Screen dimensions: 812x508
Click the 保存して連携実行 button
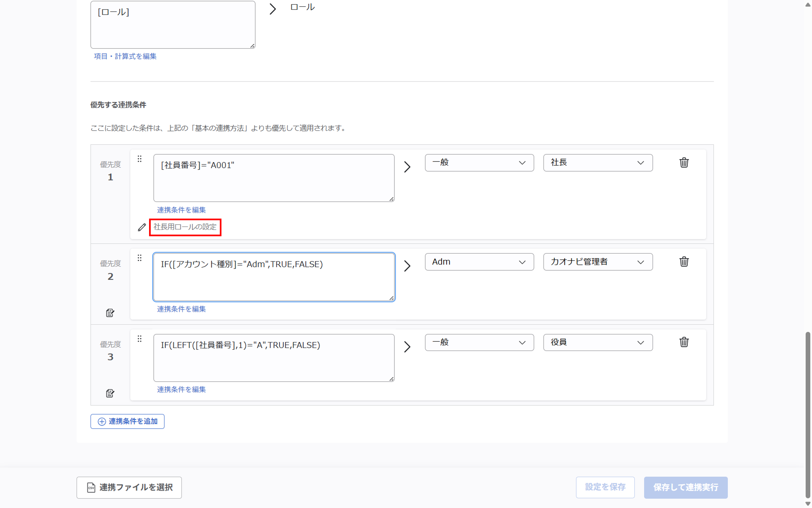point(685,487)
